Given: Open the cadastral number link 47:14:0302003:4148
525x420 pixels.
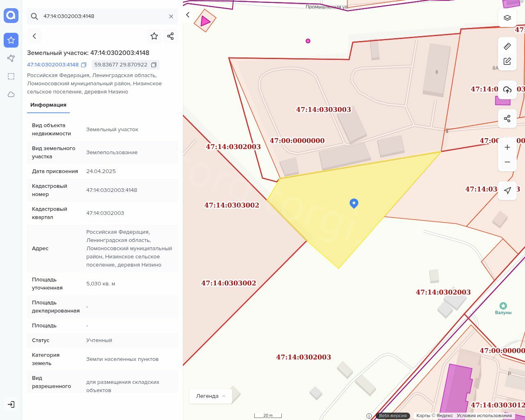Looking at the screenshot, I should tap(52, 65).
